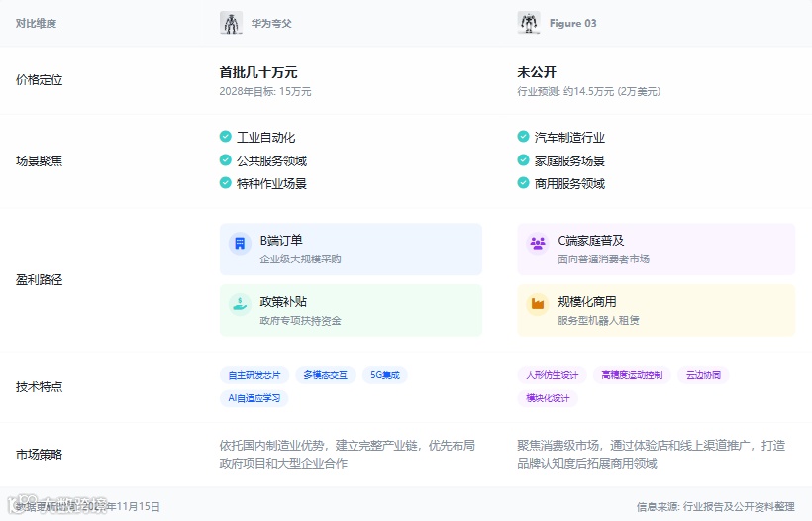
Task: Click the 华为夸父 robot thumbnail
Action: 231,23
